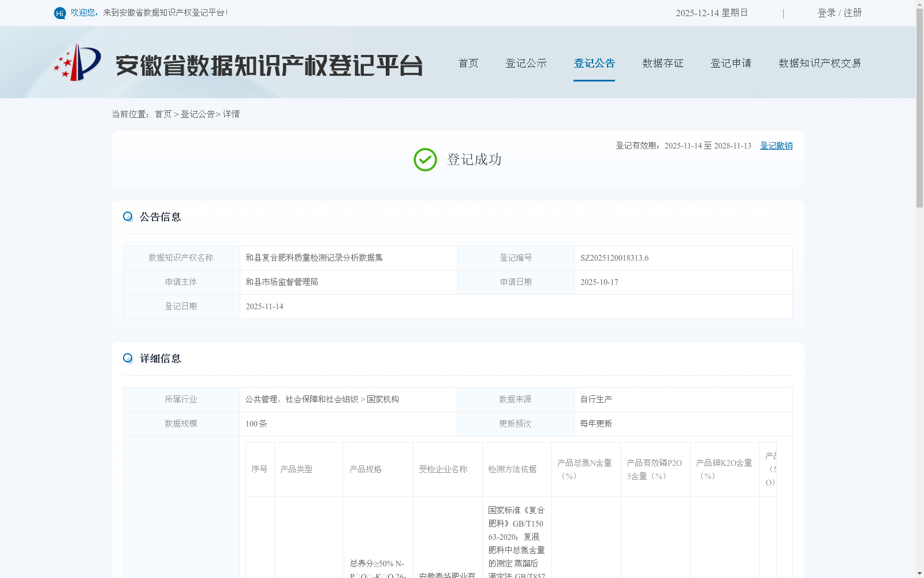Screen dimensions: 924x578
Task: Click the green success checkmark icon
Action: click(425, 160)
